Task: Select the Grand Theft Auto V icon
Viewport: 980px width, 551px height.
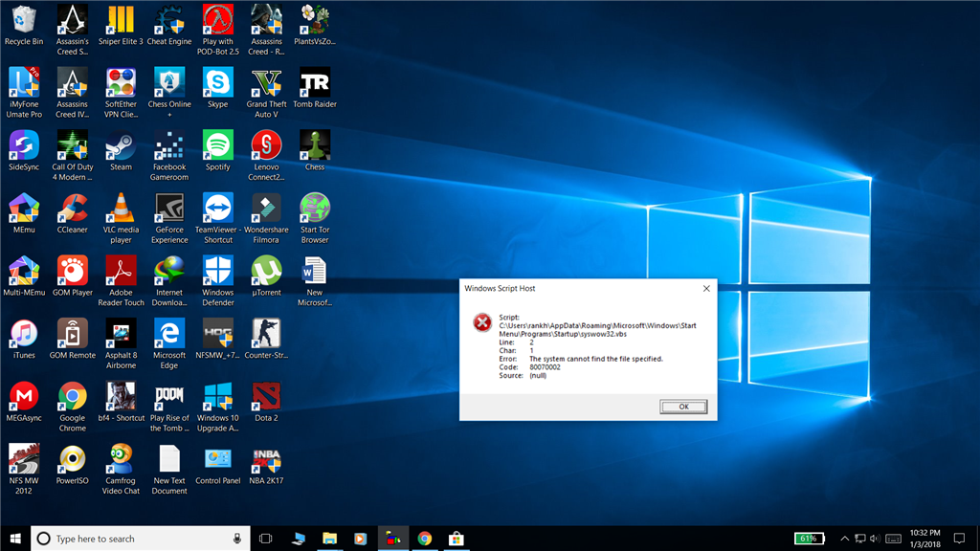Action: pyautogui.click(x=266, y=93)
